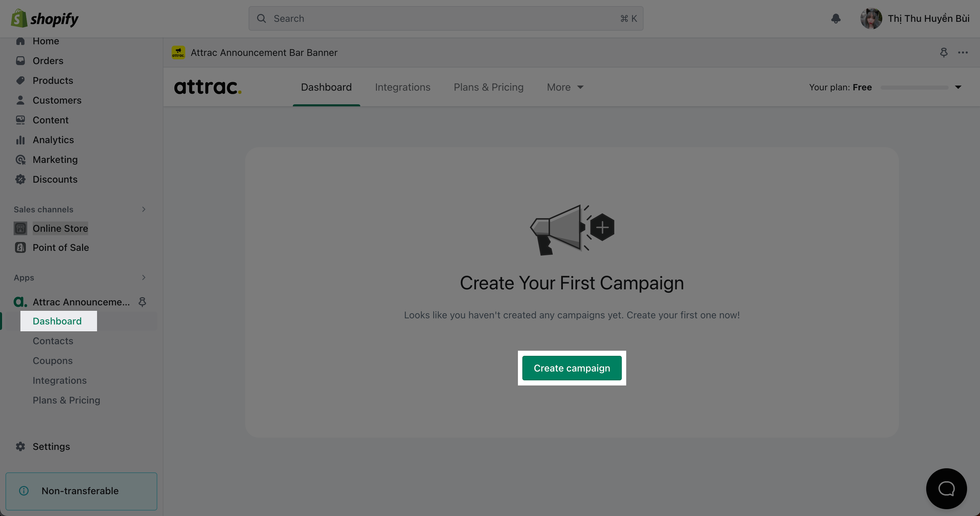This screenshot has width=980, height=516.
Task: Click the Attrac icon in app header
Action: [x=178, y=52]
